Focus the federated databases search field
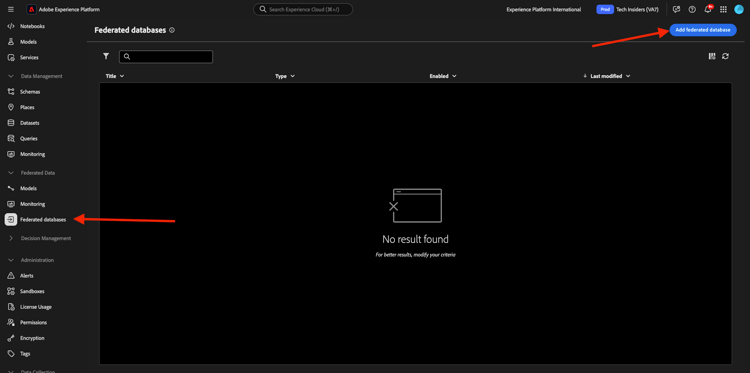Screen dimensions: 750x373 click(x=166, y=56)
